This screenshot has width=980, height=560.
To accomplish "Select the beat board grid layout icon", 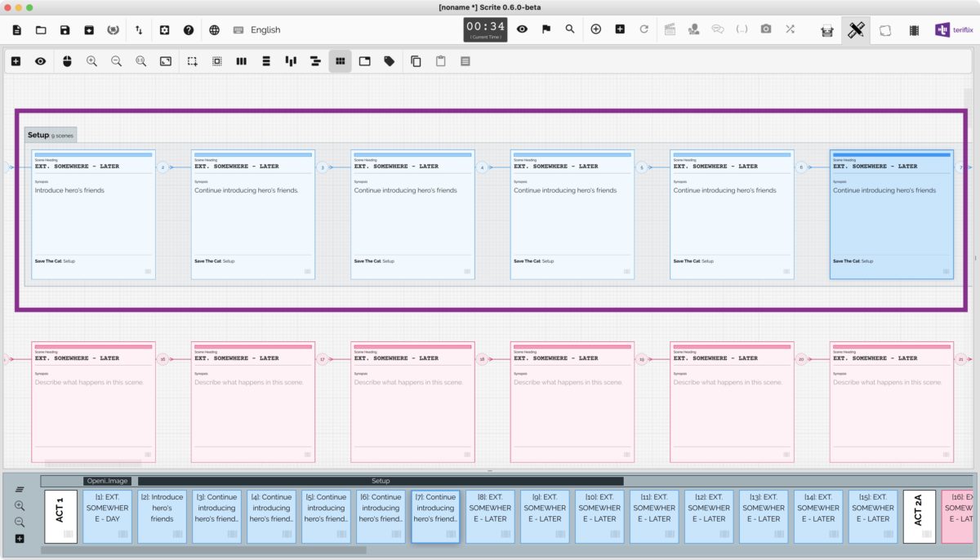I will pyautogui.click(x=340, y=61).
